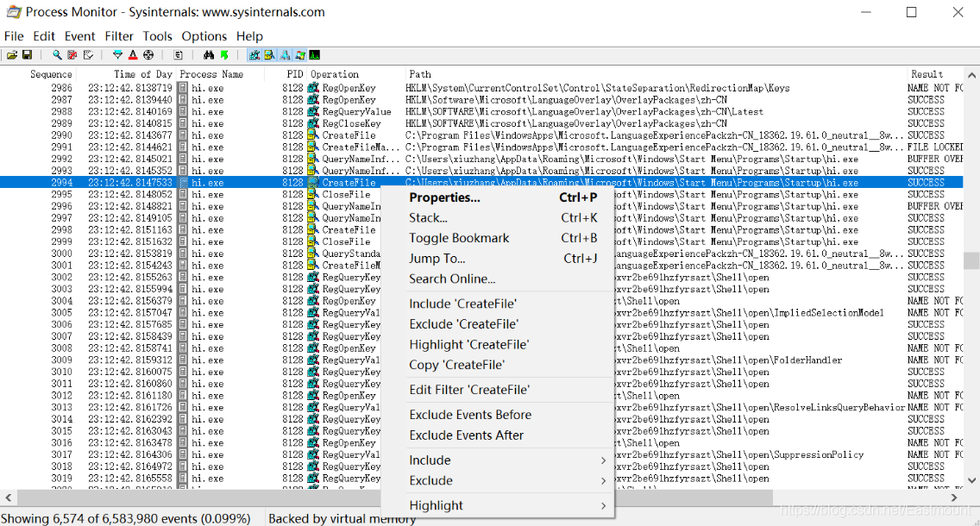
Task: Click the Save toolbar icon
Action: click(25, 55)
